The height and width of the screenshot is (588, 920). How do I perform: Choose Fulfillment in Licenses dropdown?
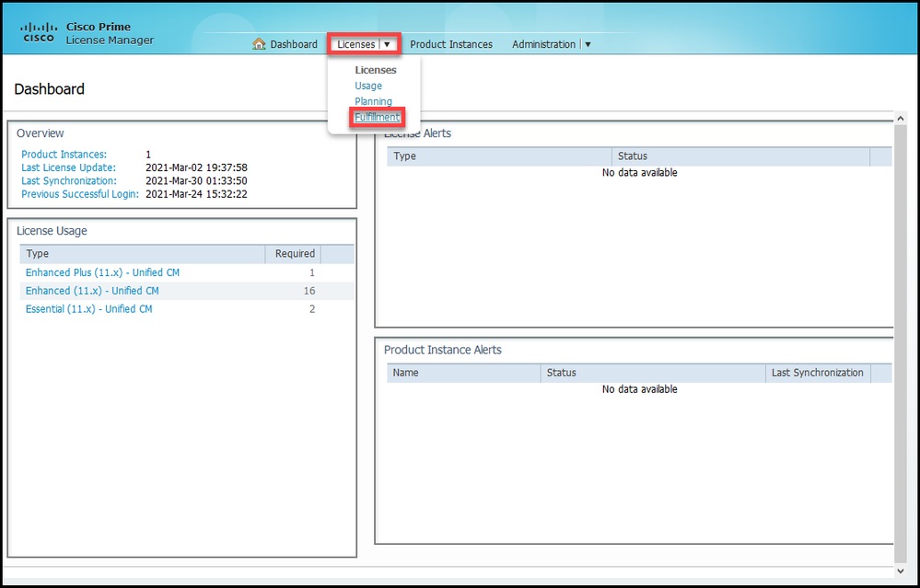point(377,117)
